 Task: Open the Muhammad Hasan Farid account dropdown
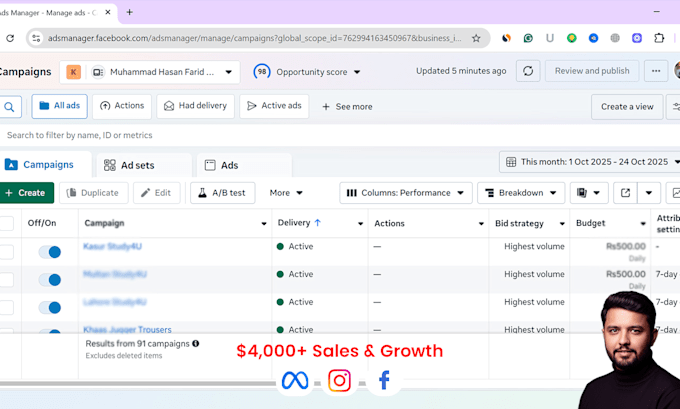(150, 72)
